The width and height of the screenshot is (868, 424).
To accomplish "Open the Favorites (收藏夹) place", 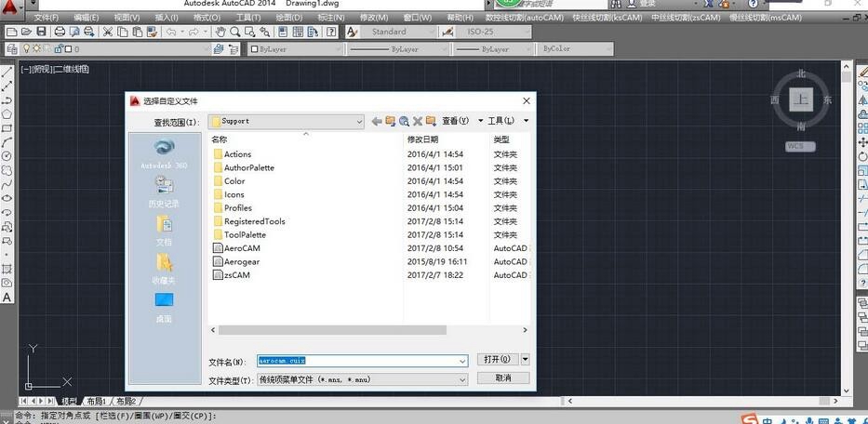I will click(x=164, y=269).
